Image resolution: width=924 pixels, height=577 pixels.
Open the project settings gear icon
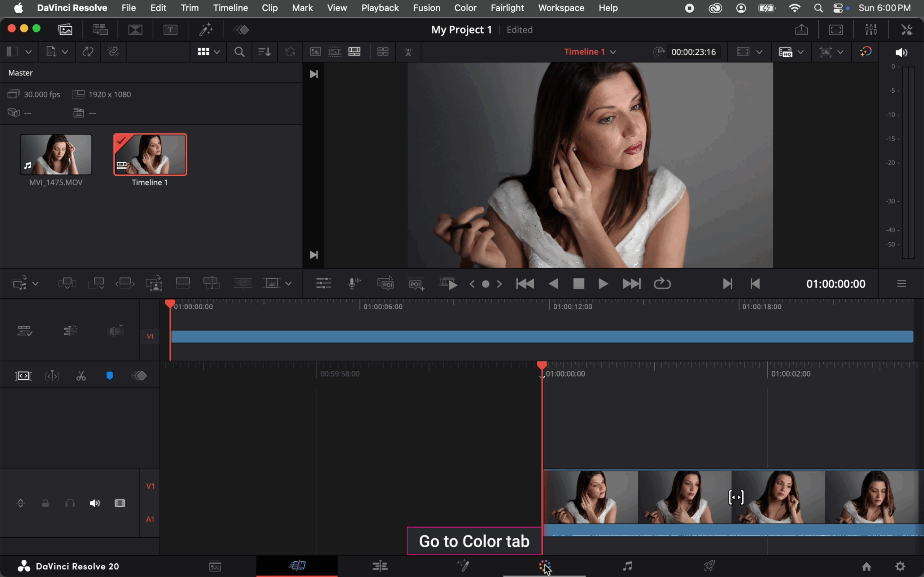point(900,566)
